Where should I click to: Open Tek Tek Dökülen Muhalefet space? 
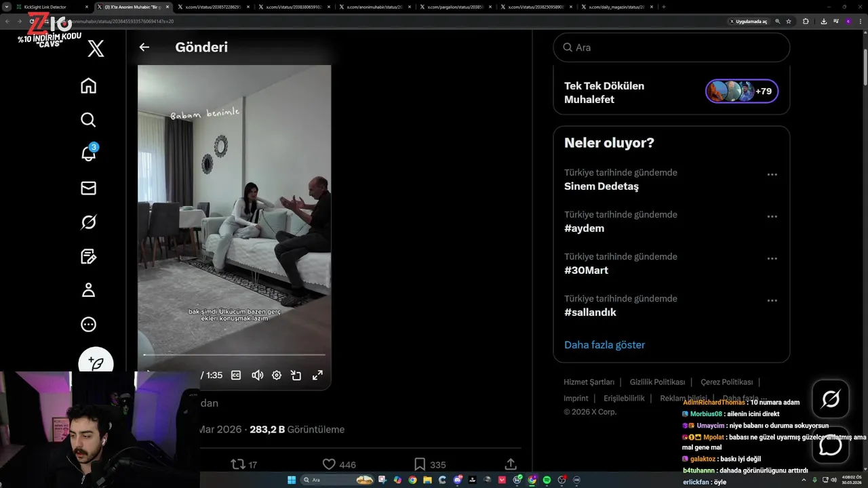coord(604,92)
